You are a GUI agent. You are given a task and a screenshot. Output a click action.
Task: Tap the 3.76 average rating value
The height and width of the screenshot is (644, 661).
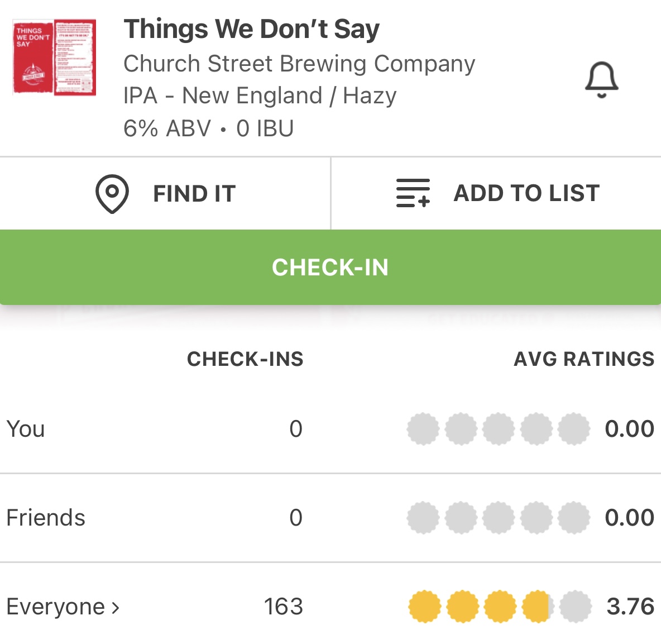pos(630,607)
